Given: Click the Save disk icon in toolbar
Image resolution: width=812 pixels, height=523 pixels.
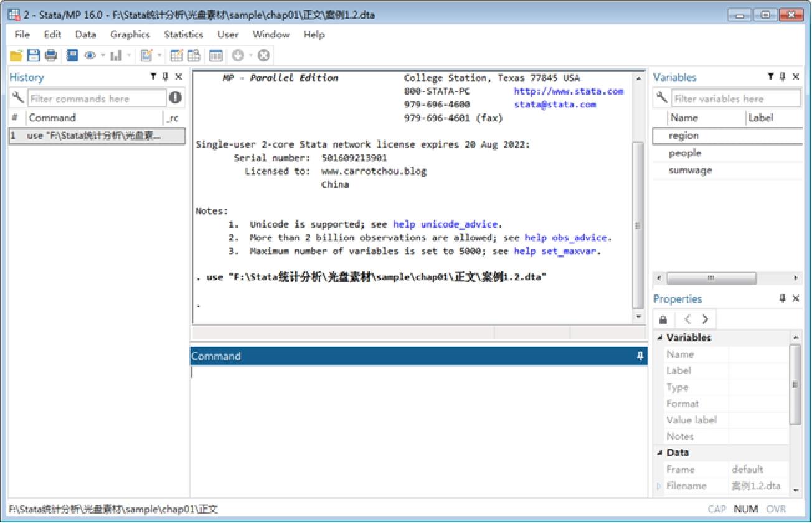Looking at the screenshot, I should [33, 56].
